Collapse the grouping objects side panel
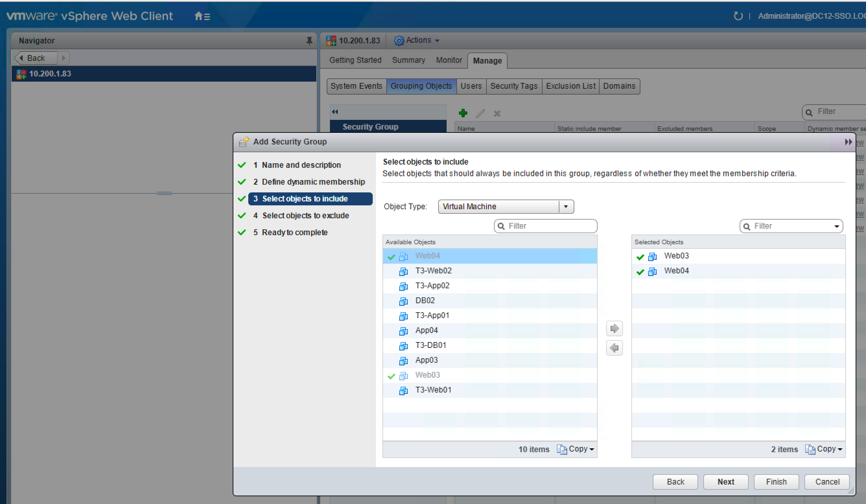The width and height of the screenshot is (866, 504). [335, 112]
